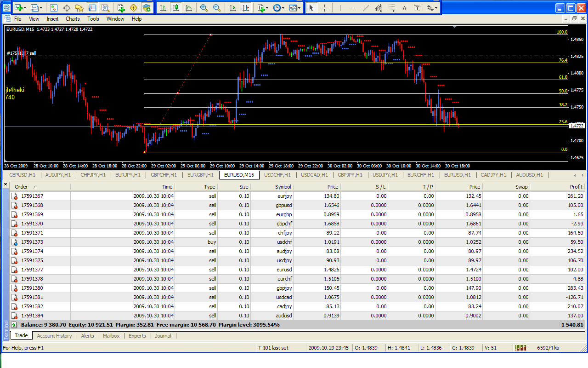Sort orders by the Order column header
This screenshot has height=368, width=588.
tap(40, 187)
